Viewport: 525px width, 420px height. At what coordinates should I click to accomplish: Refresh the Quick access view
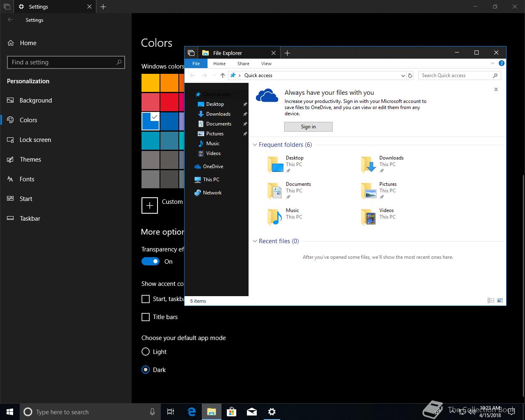pyautogui.click(x=410, y=75)
